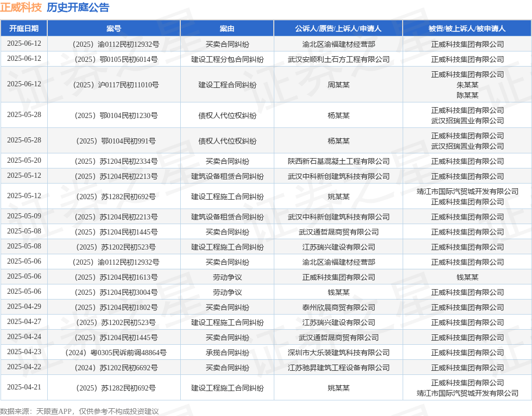Click the 案号 column header
The width and height of the screenshot is (532, 416).
click(114, 29)
